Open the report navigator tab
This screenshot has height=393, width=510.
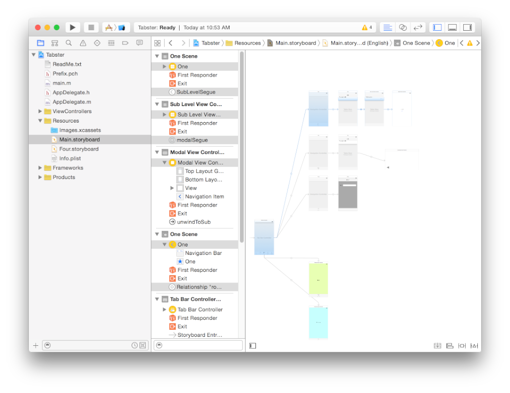[x=139, y=43]
